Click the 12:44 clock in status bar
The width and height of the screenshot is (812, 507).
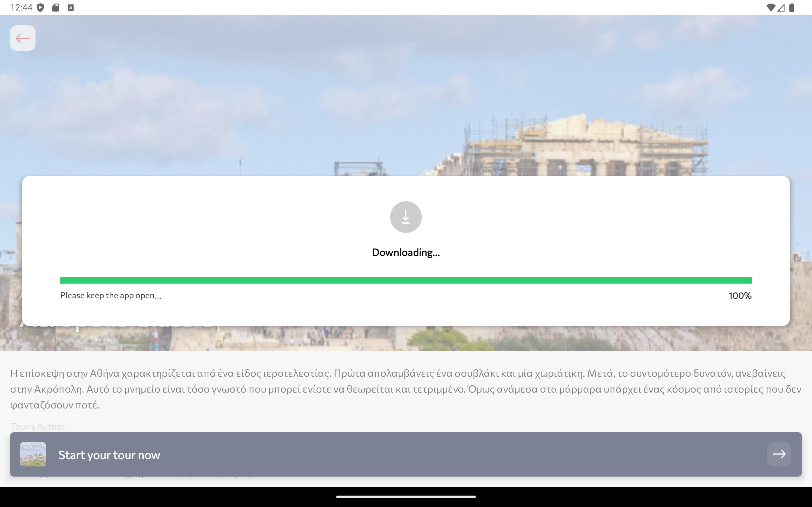pos(22,7)
